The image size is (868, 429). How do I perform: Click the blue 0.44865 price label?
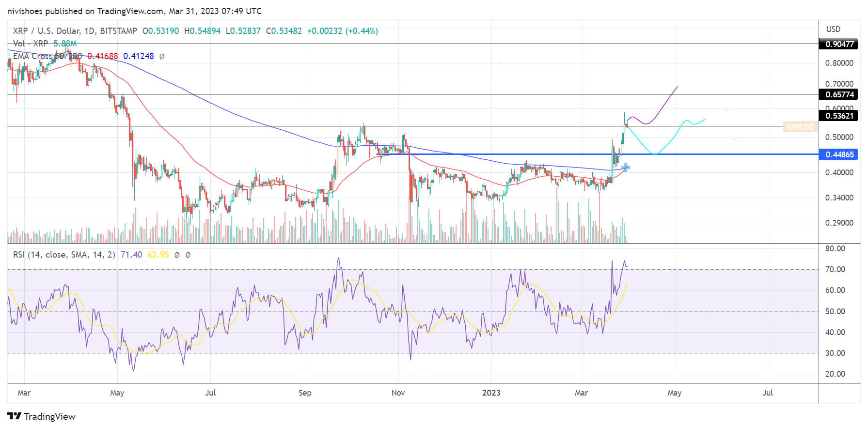840,154
